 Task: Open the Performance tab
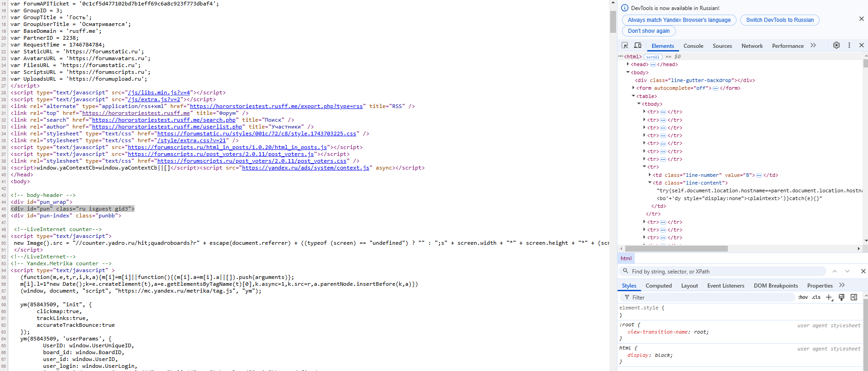(788, 46)
